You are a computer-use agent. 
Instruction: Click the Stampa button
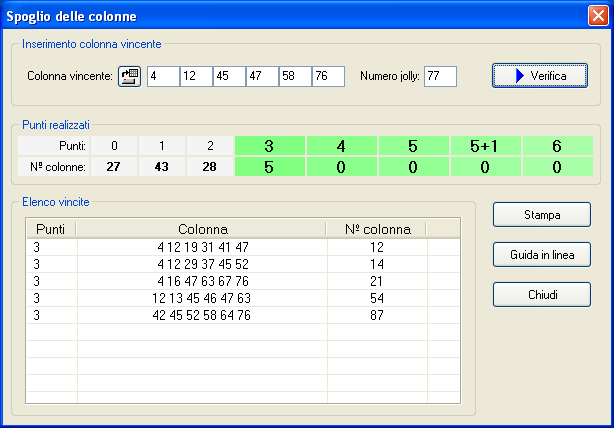tap(542, 215)
